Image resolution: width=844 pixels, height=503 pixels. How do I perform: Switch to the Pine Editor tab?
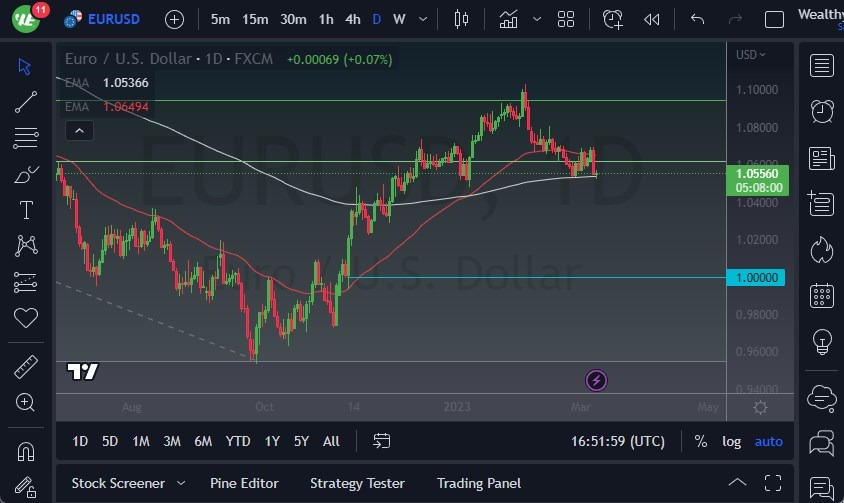point(244,483)
